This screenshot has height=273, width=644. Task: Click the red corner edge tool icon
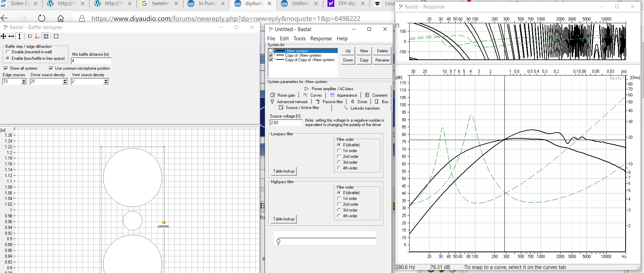point(38,36)
